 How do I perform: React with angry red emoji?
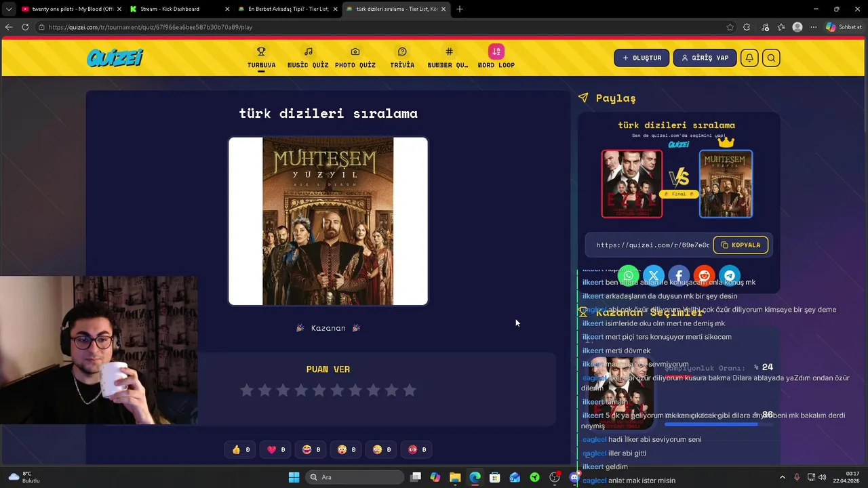coord(416,449)
